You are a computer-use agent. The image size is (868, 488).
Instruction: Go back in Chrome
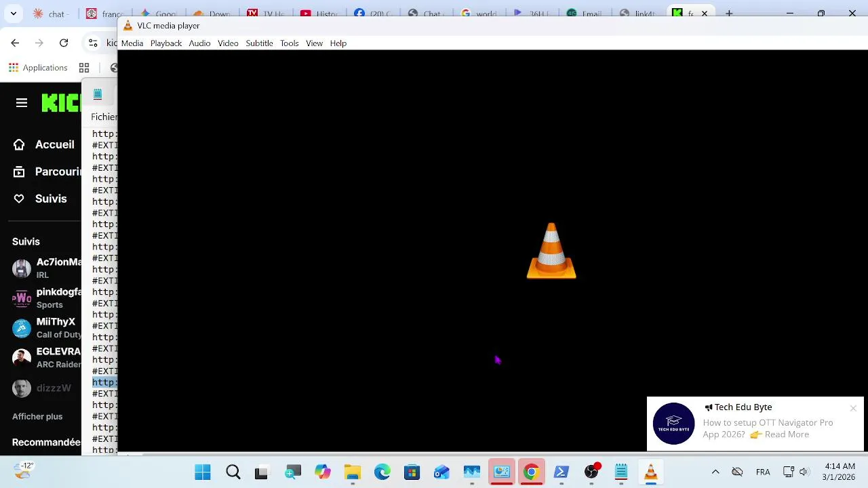click(15, 43)
